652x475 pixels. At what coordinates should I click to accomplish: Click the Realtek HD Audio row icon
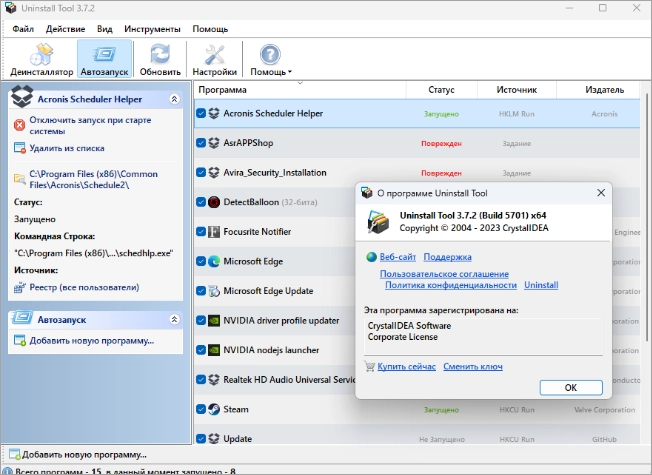pyautogui.click(x=214, y=380)
